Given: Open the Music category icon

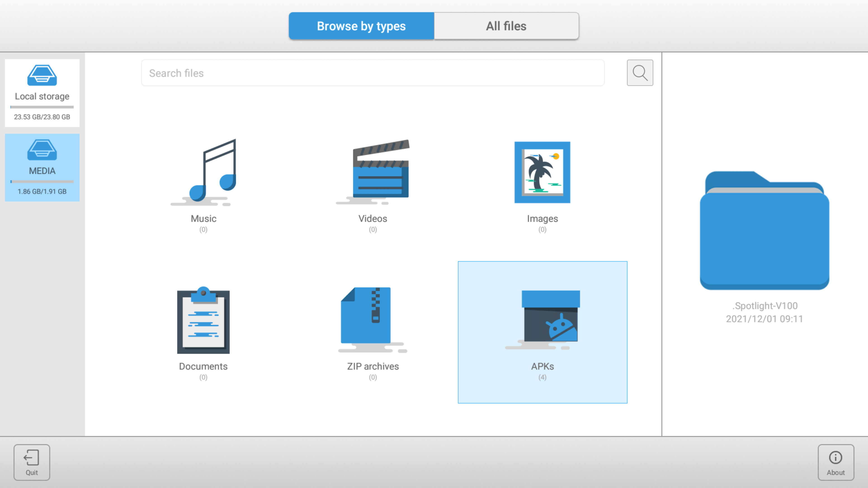Looking at the screenshot, I should click(203, 172).
